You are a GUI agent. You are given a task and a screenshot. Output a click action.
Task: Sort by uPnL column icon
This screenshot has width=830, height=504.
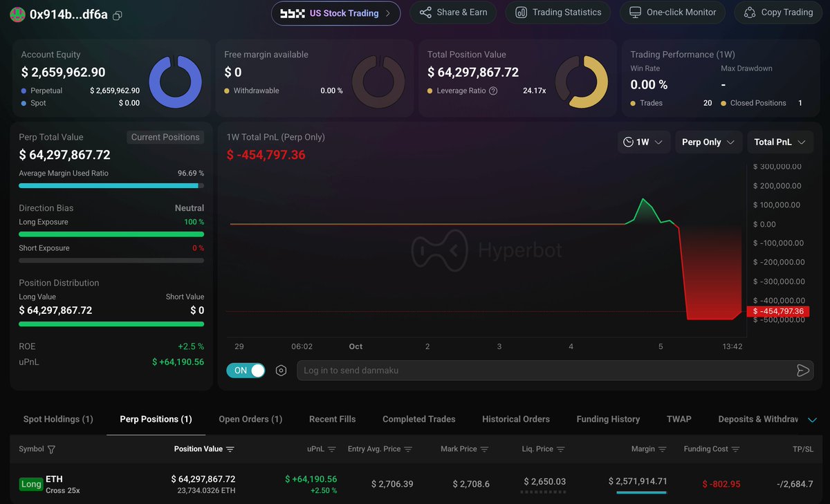coord(332,449)
